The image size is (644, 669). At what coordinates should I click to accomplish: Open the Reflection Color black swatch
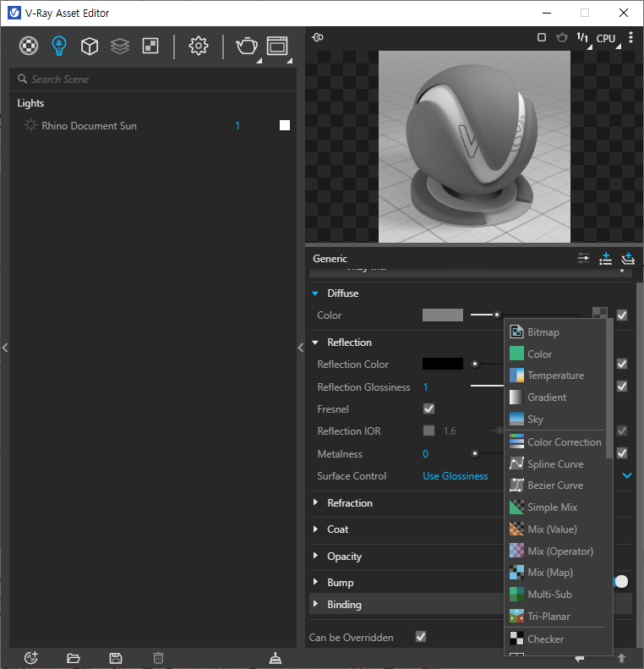coord(442,364)
